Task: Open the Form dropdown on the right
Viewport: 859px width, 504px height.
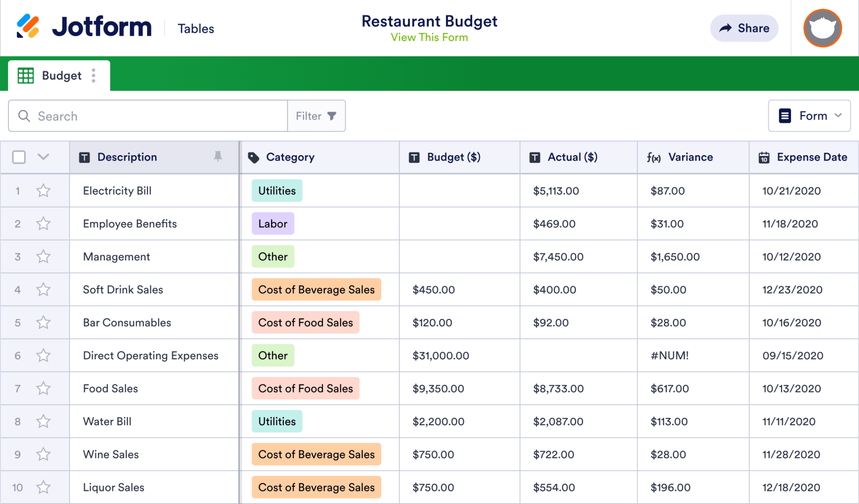Action: (809, 116)
